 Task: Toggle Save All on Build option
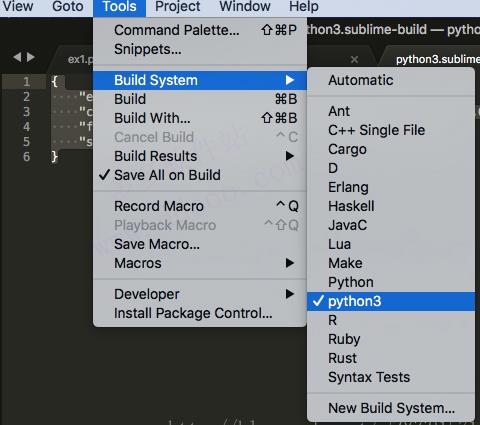tap(200, 175)
